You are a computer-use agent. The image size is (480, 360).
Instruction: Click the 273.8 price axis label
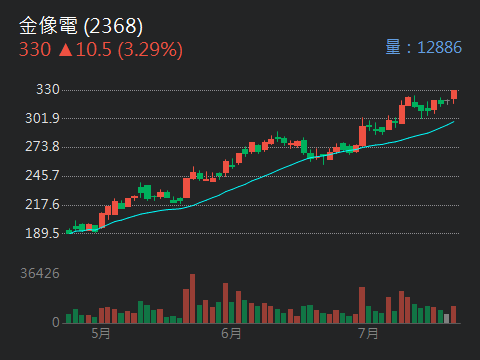pos(42,146)
